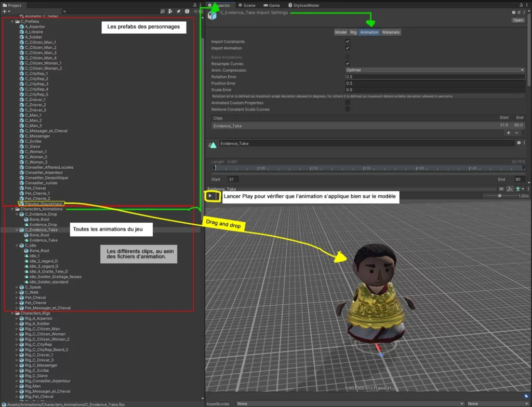Click the search scope icon beside search field
This screenshot has width=532, height=407.
point(162,11)
